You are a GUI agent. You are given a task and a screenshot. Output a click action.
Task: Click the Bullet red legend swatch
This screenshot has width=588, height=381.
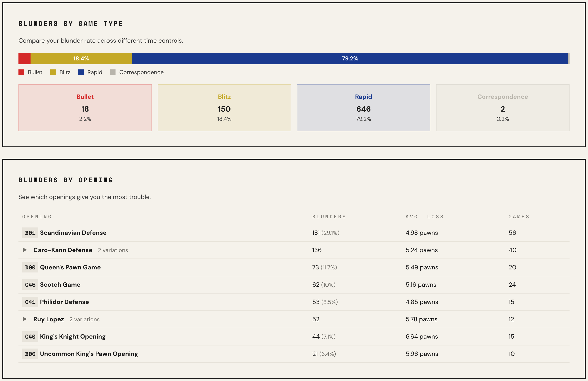21,72
